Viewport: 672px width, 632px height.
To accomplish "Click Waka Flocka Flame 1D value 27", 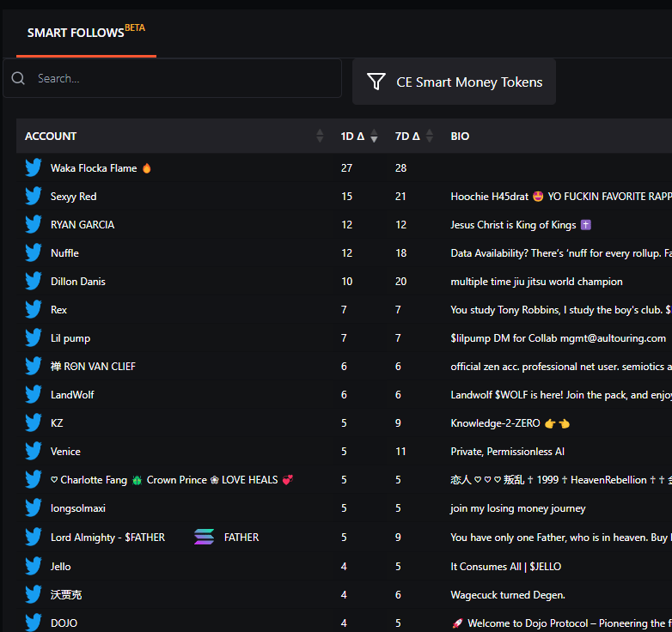I will pos(346,167).
